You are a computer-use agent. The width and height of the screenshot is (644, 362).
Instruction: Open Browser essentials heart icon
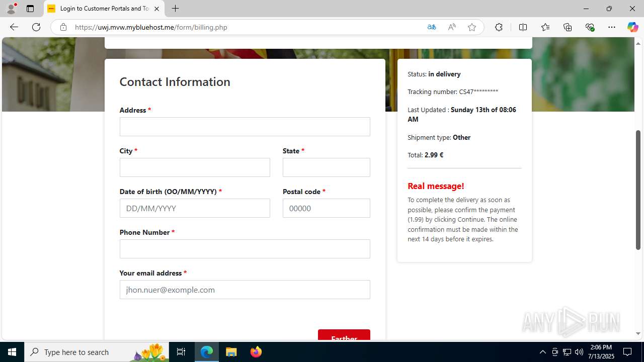[590, 27]
